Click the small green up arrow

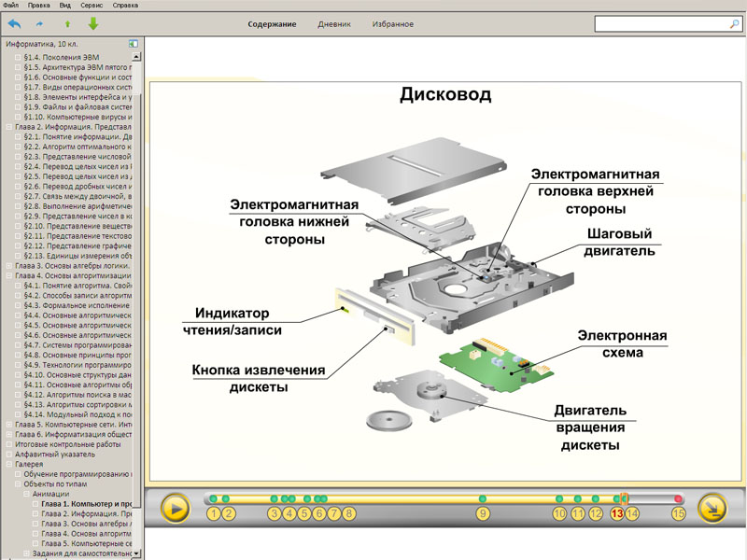click(x=67, y=24)
